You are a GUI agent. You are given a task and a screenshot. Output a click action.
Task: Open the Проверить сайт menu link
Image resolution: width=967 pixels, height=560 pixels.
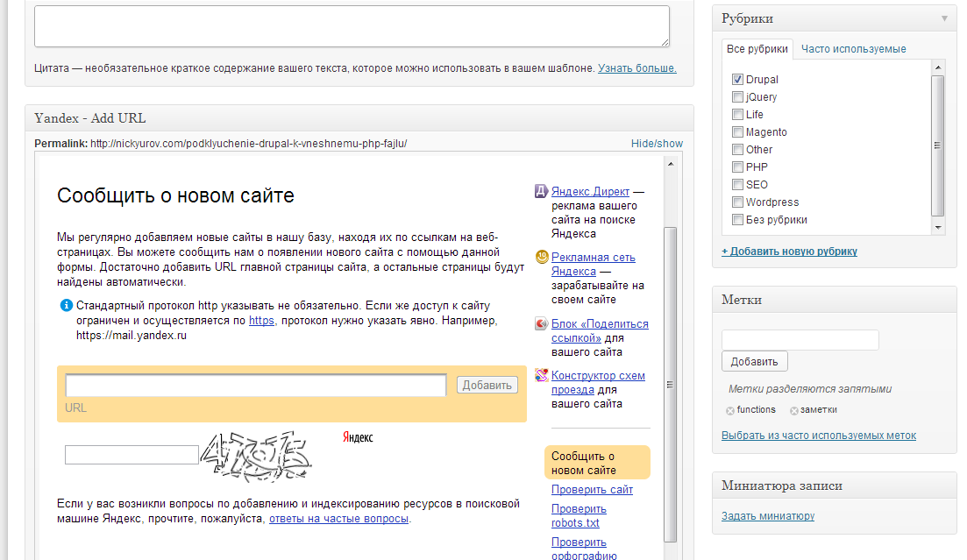(592, 490)
